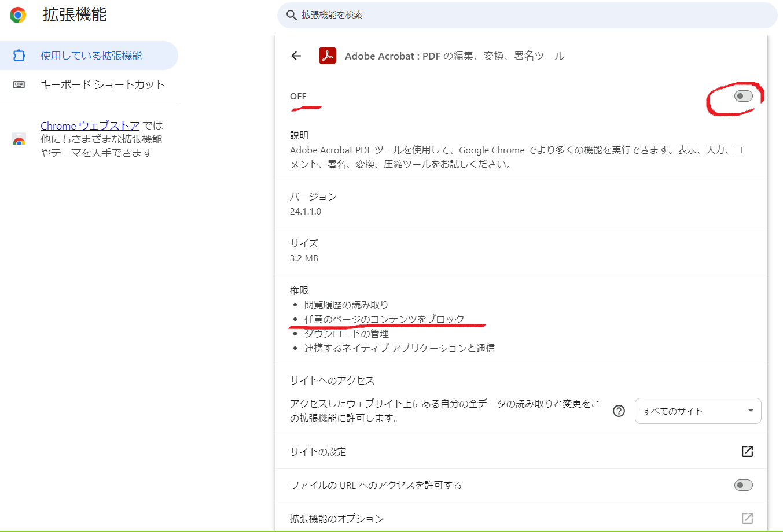The width and height of the screenshot is (783, 532).
Task: Toggle the Adobe Acrobat extension on
Action: 744,96
